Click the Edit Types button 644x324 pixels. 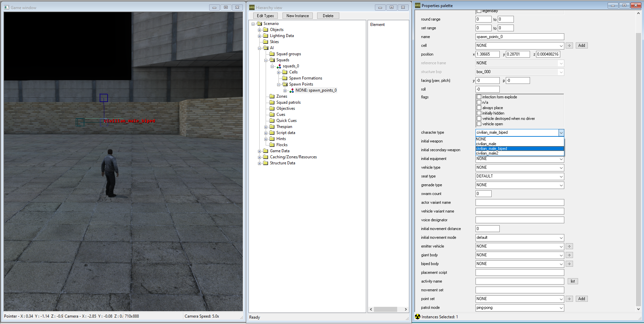tap(265, 15)
